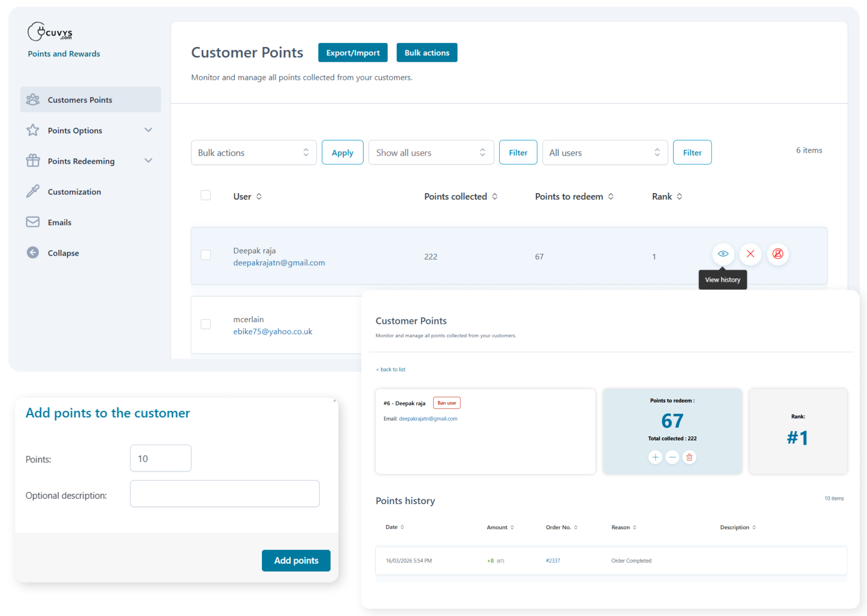Go to Customization in the sidebar

tap(74, 191)
